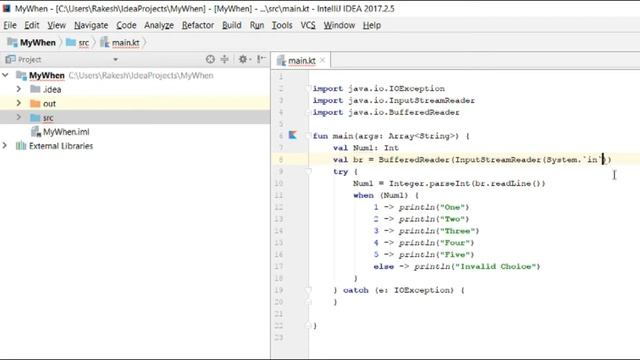Click 'catch (e: IOException)' line
Screen dimensions: 640x360
[399, 290]
